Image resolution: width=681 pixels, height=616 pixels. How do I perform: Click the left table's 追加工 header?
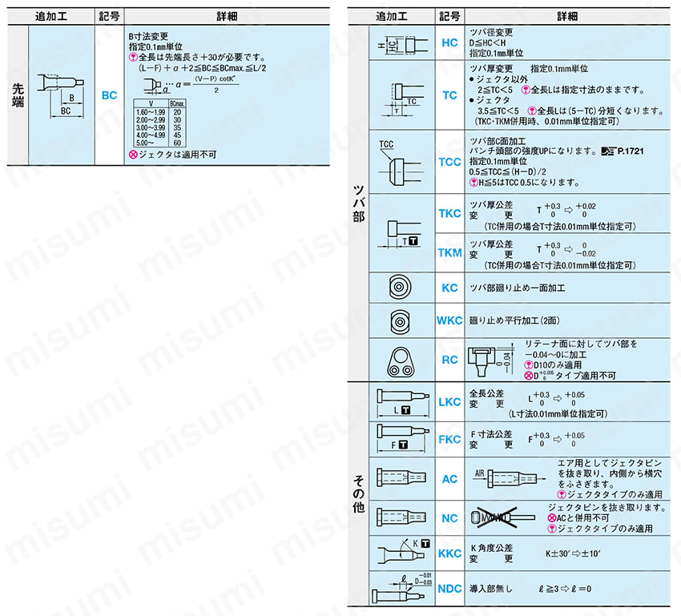click(51, 17)
